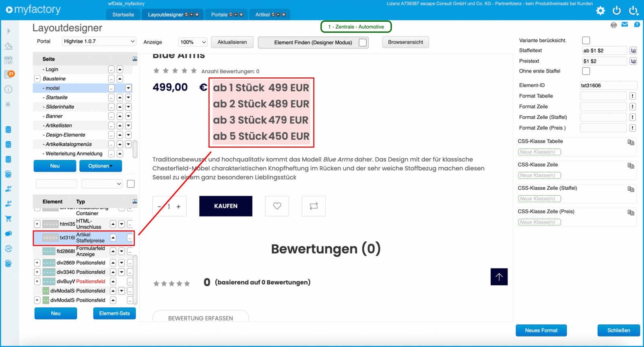644x347 pixels.
Task: Click the compare arrows icon beside heart
Action: click(x=314, y=206)
